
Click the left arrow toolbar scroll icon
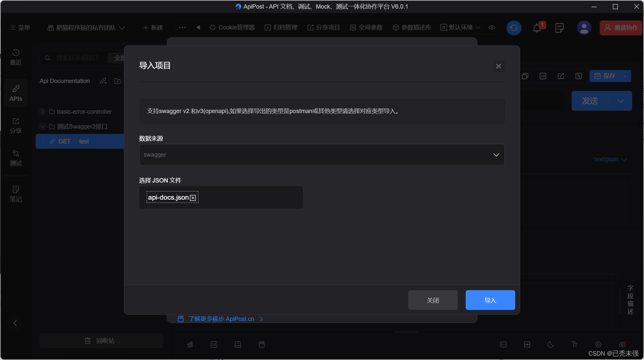pyautogui.click(x=198, y=27)
